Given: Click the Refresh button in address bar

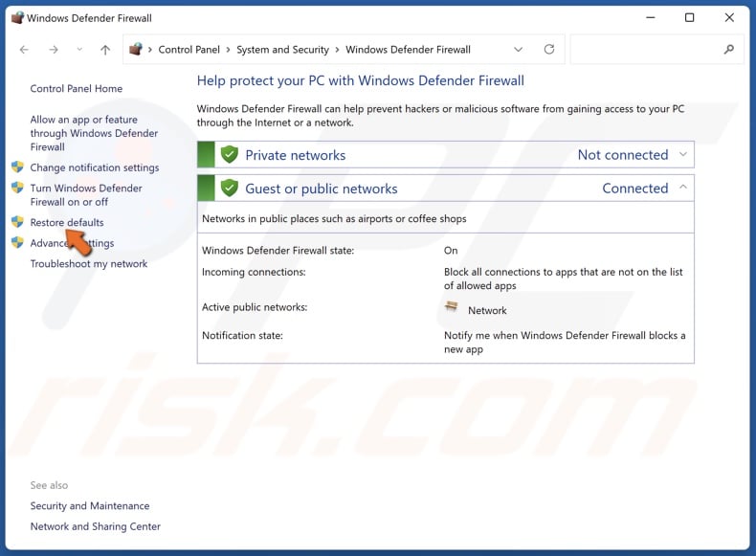Looking at the screenshot, I should pos(548,50).
